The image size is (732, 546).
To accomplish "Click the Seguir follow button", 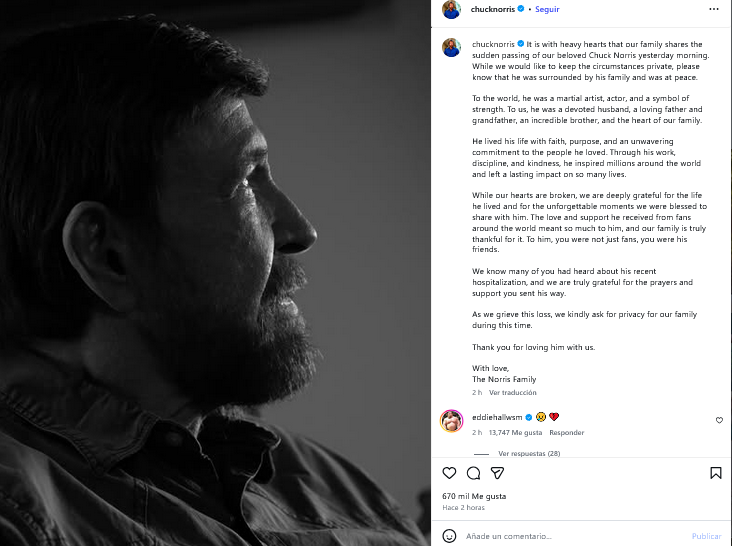I will [x=547, y=9].
